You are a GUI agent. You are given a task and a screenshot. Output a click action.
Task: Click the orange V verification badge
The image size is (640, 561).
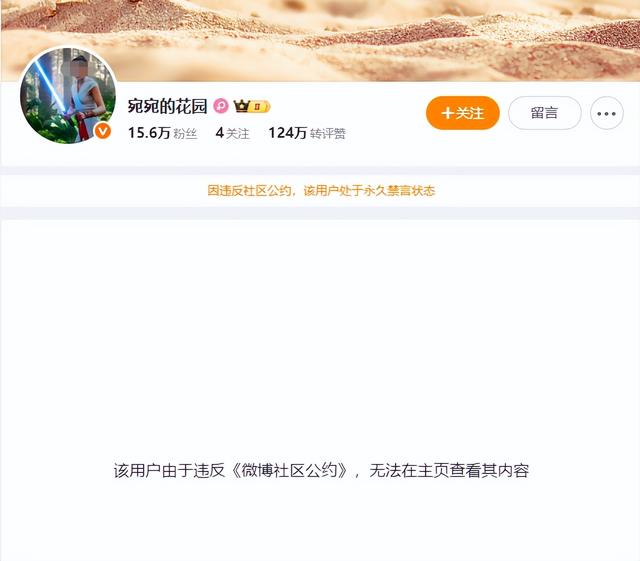[x=103, y=131]
